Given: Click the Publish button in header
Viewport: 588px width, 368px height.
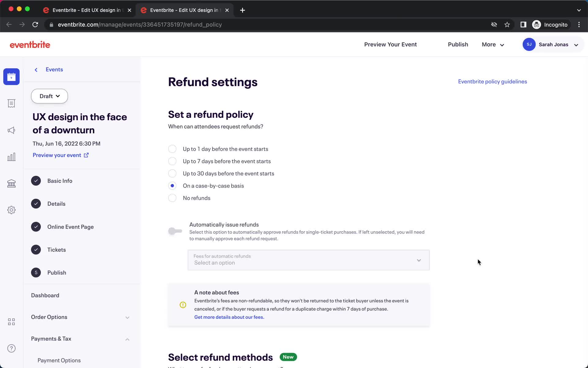Looking at the screenshot, I should pos(458,44).
